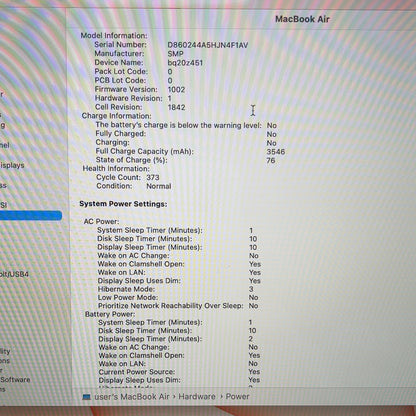Click the MacBook Air window title
The image size is (416, 416).
[x=302, y=19]
